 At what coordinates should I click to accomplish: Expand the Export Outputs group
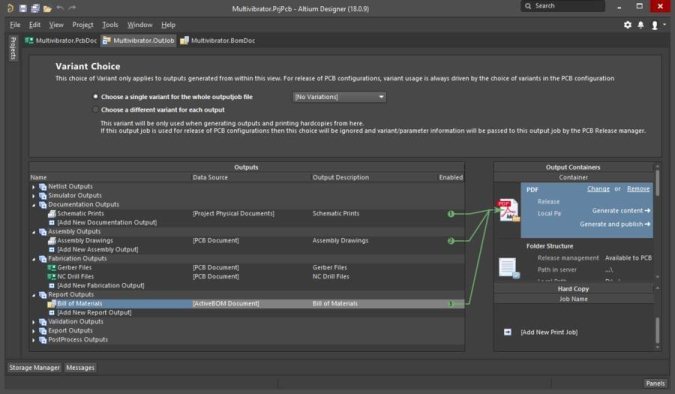coord(34,331)
